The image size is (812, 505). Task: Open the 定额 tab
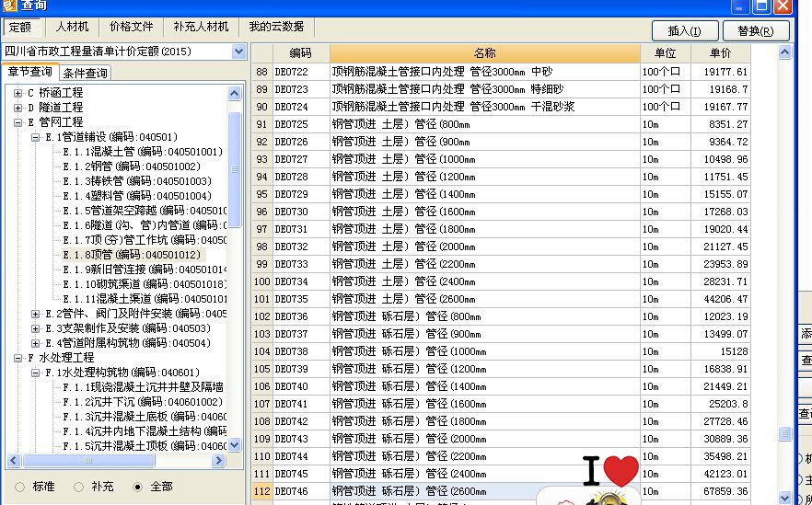pyautogui.click(x=20, y=27)
